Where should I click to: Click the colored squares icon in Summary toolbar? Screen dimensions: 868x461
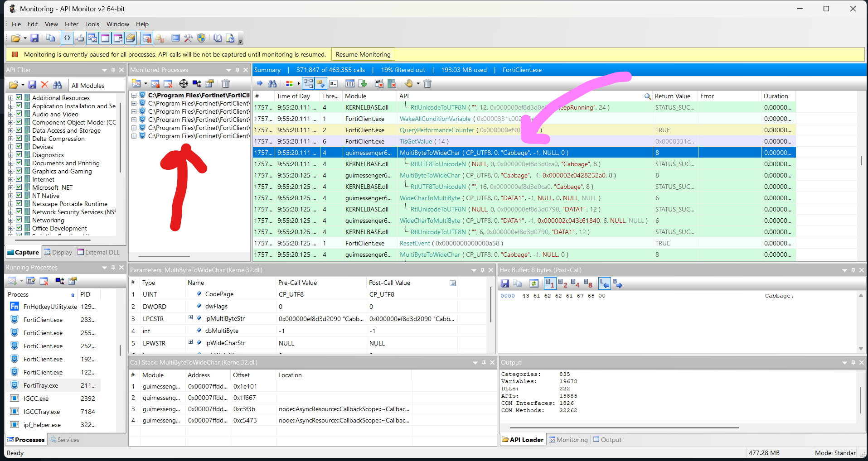[289, 83]
